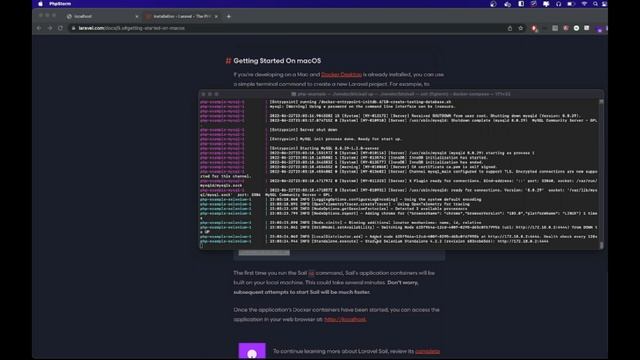
Task: Open the Sail complete documentation link
Action: point(427,351)
